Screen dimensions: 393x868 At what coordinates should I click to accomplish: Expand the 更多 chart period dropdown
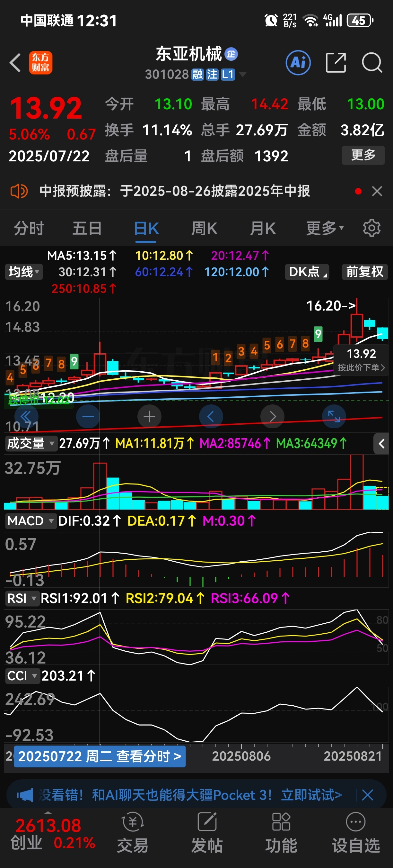(325, 228)
